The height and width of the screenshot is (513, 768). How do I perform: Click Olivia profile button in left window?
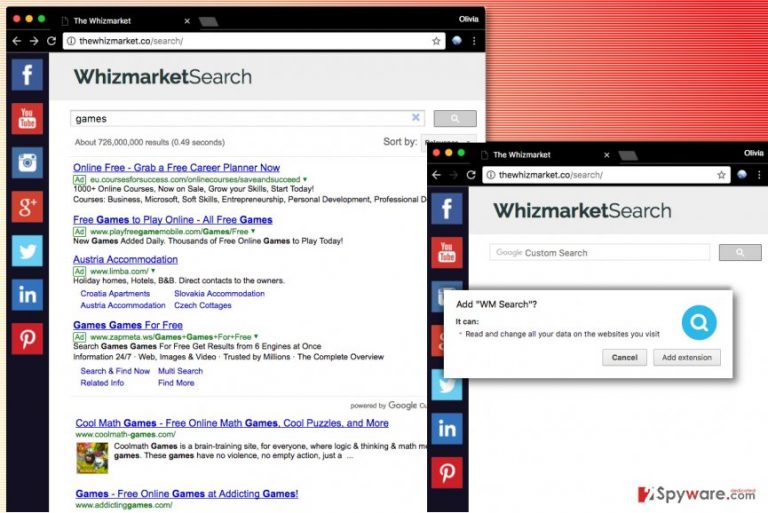coord(468,19)
